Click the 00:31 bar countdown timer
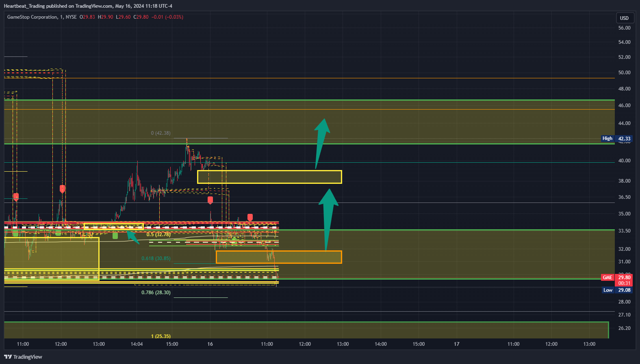The height and width of the screenshot is (364, 640). (x=624, y=283)
